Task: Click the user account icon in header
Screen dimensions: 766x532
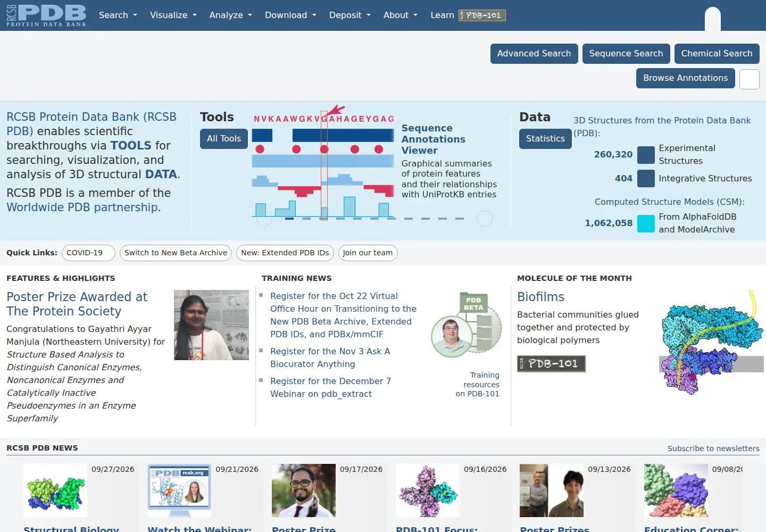Action: tap(713, 18)
